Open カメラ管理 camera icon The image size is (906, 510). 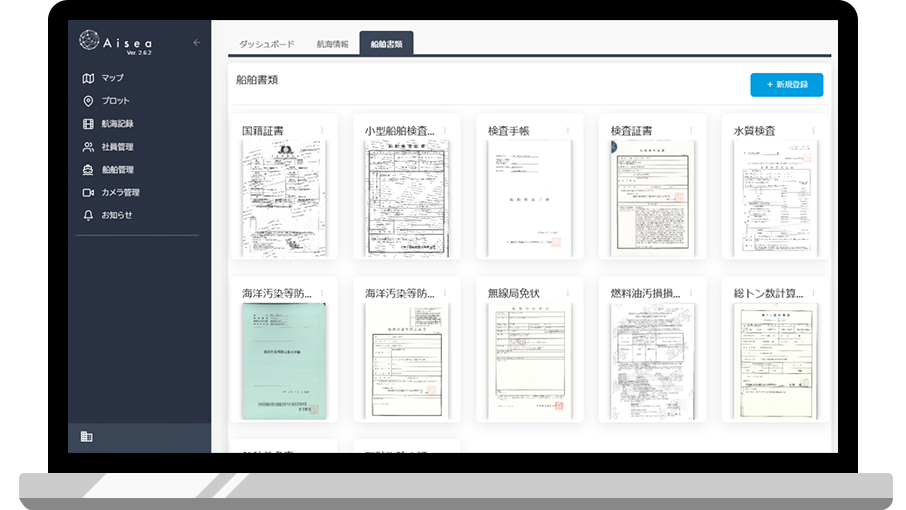pyautogui.click(x=88, y=192)
